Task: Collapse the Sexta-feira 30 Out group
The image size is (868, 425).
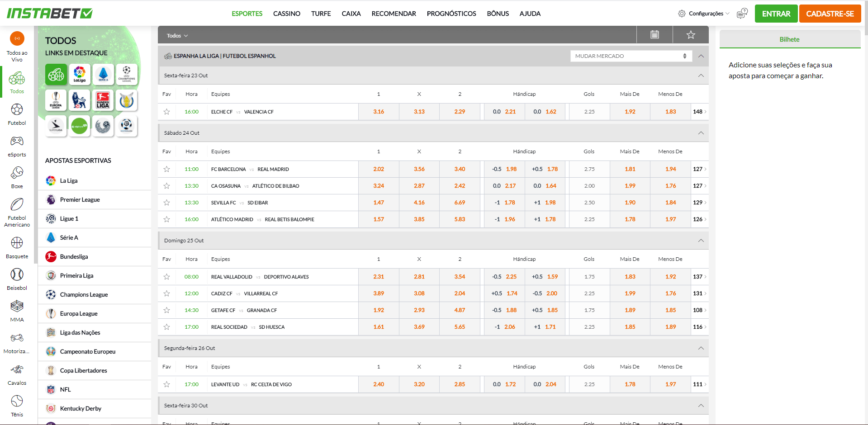Action: pyautogui.click(x=701, y=406)
